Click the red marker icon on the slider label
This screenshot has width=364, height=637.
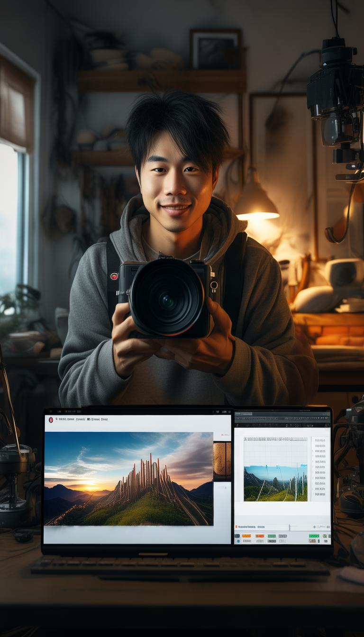click(236, 527)
